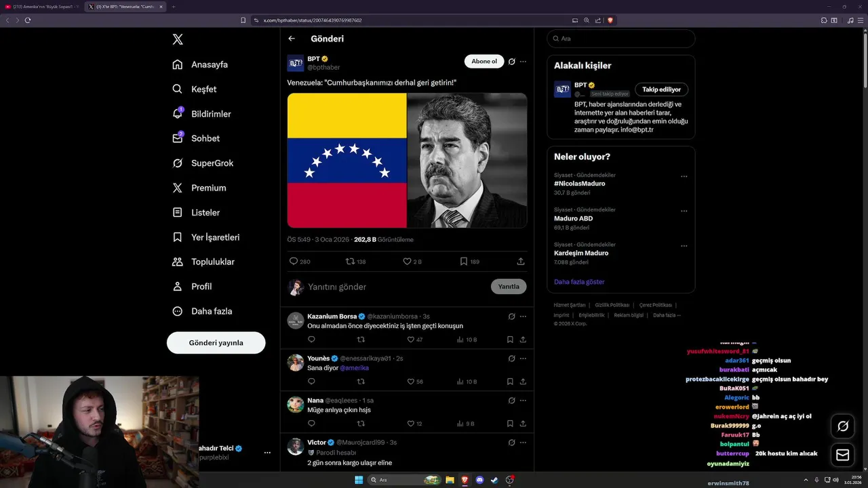Like Nana reply with 12 likes
The height and width of the screenshot is (488, 868).
[x=415, y=424]
